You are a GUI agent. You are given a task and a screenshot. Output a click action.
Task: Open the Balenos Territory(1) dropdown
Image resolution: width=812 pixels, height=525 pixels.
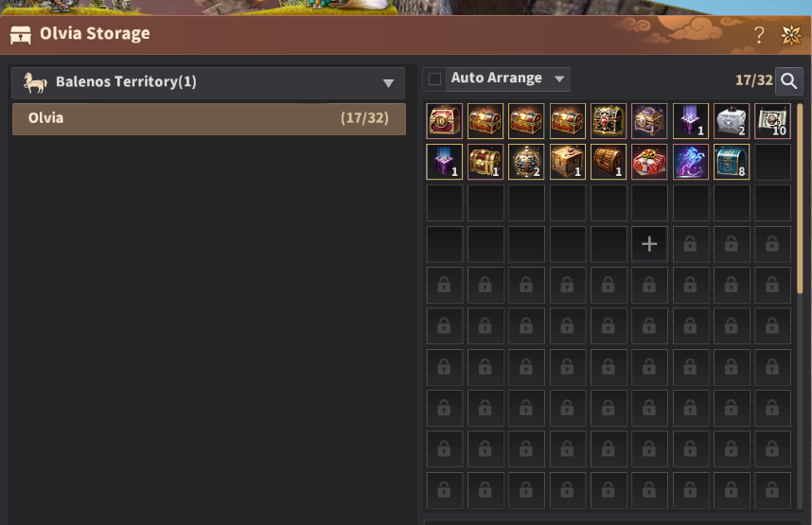coord(208,82)
